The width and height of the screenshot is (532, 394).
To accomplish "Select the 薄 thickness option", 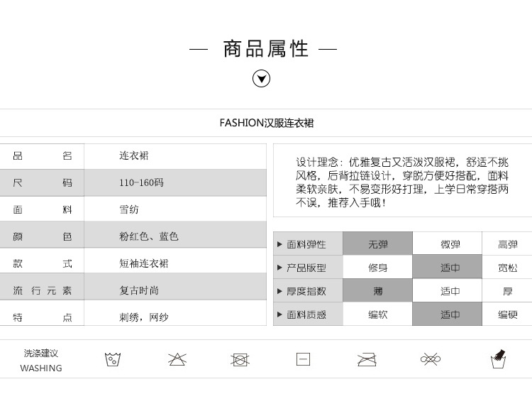I will [377, 291].
